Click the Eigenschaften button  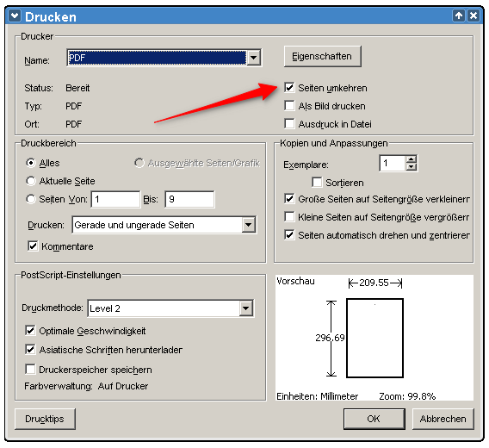click(323, 57)
